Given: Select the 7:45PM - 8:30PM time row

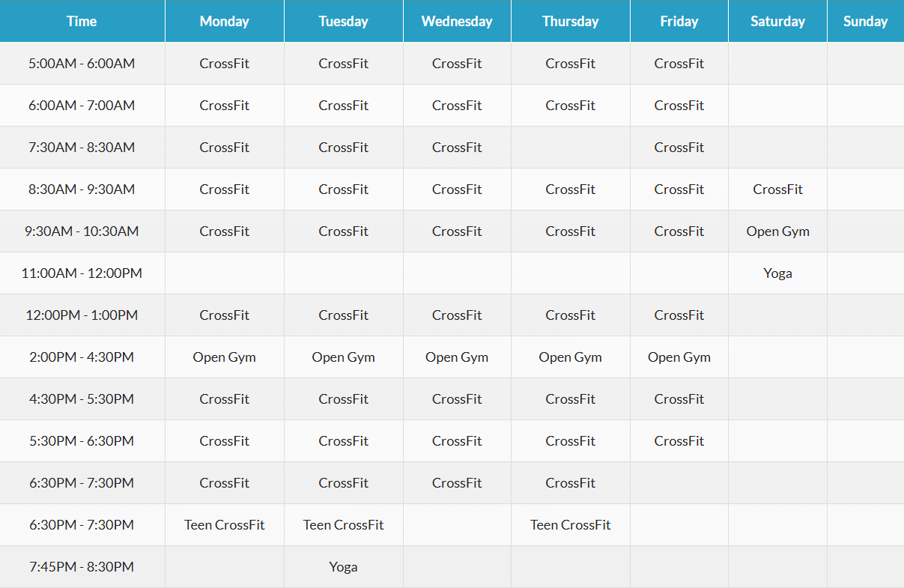Looking at the screenshot, I should 82,567.
